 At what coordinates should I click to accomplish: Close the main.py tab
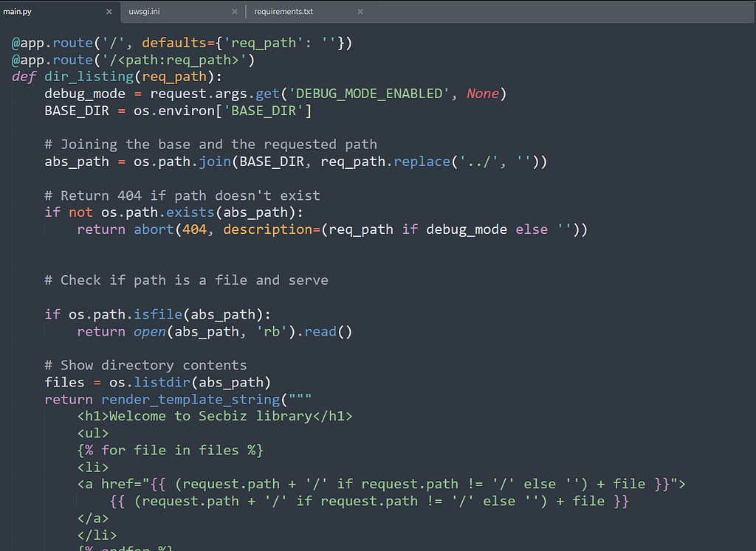pyautogui.click(x=109, y=12)
